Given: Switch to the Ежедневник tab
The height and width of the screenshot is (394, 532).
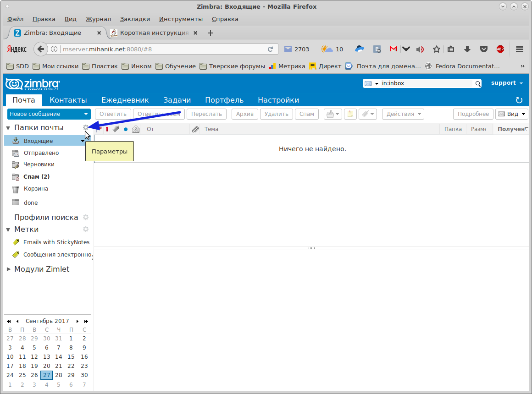Looking at the screenshot, I should [x=125, y=100].
